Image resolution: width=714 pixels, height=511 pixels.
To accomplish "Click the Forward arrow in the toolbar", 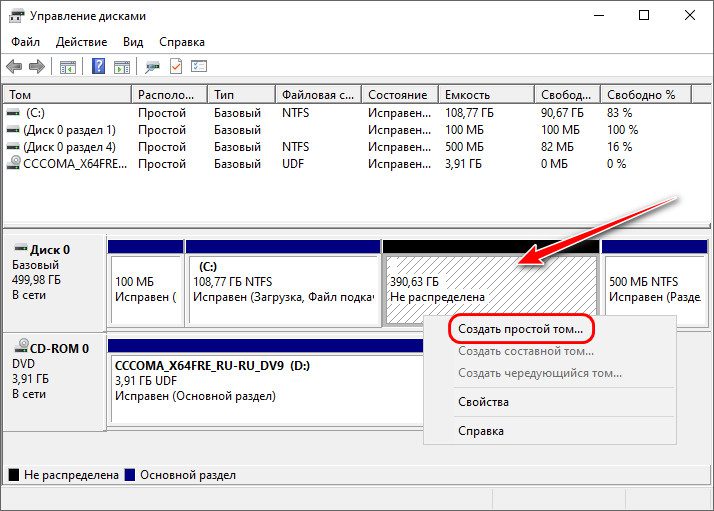I will click(x=37, y=66).
